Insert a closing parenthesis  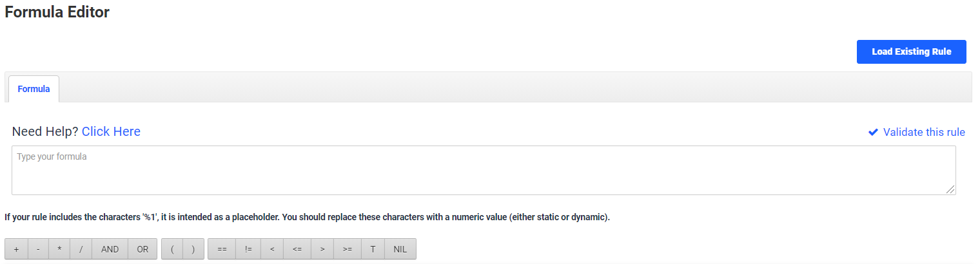tap(193, 249)
